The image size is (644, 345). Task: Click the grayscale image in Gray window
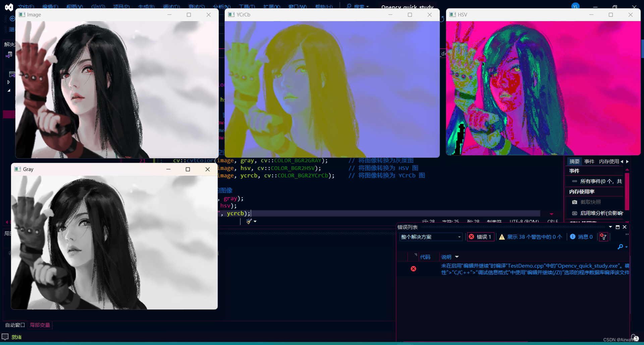pos(114,242)
